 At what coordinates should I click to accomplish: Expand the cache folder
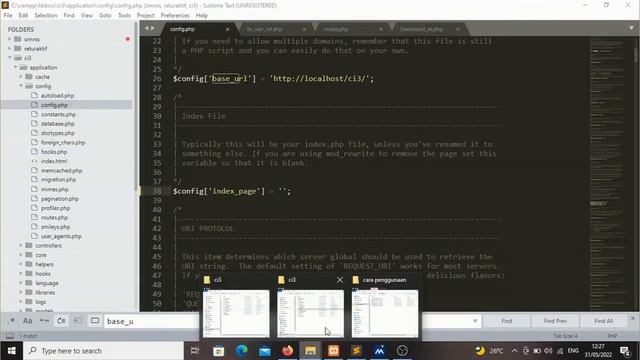click(x=21, y=77)
